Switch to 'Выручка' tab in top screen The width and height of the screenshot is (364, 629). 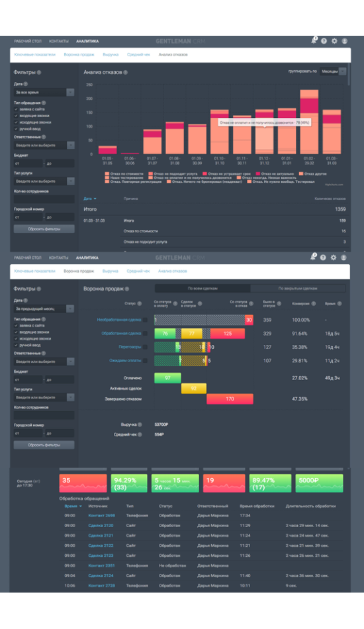pyautogui.click(x=111, y=54)
